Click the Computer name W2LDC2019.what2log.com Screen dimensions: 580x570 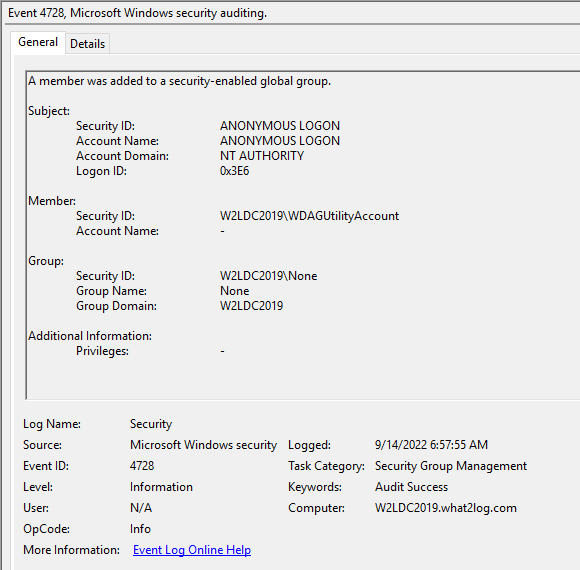click(446, 508)
